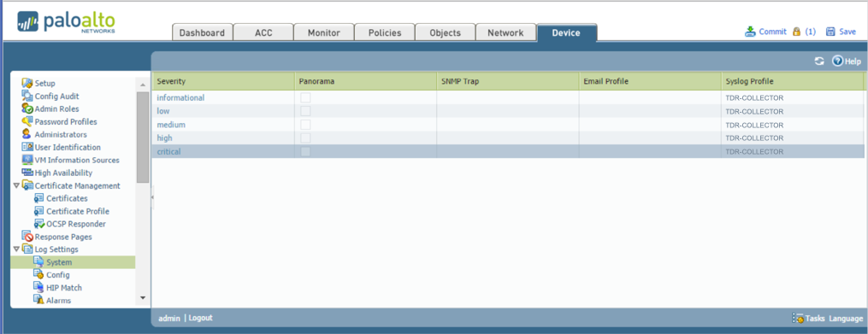Click the User Identification icon

[27, 147]
